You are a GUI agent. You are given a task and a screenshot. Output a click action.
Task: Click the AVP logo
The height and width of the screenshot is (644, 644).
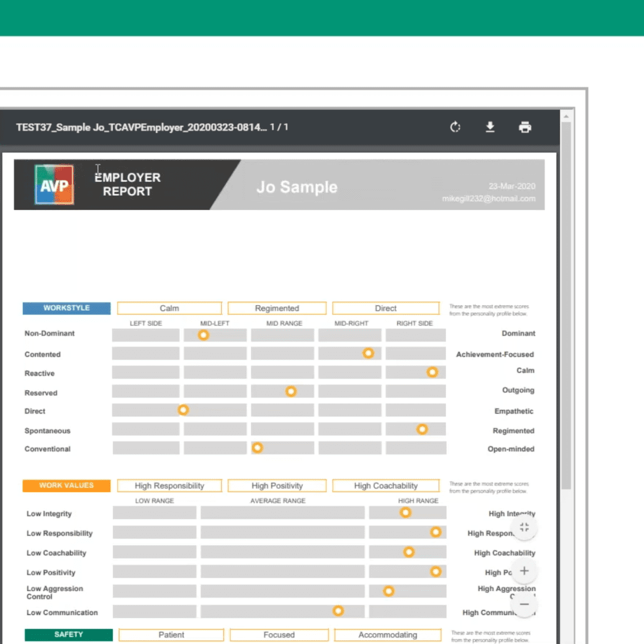coord(54,185)
